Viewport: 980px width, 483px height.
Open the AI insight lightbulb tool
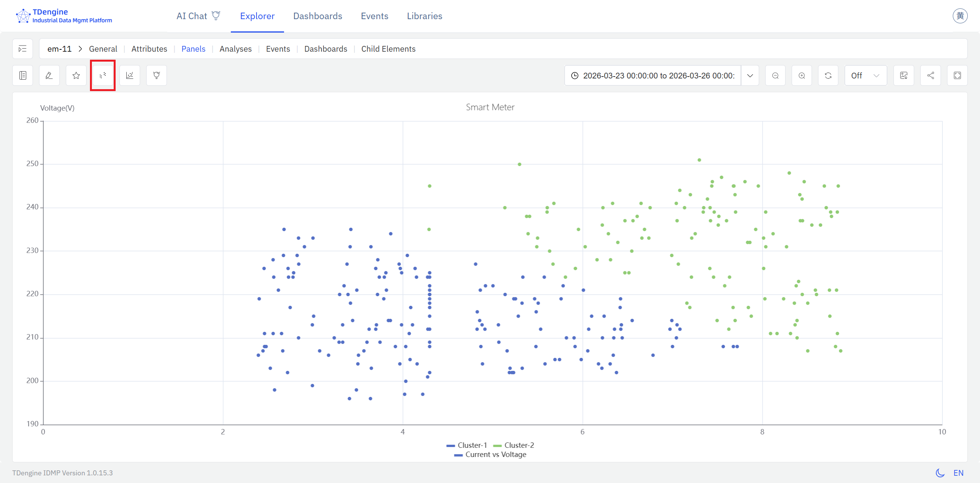(x=156, y=75)
